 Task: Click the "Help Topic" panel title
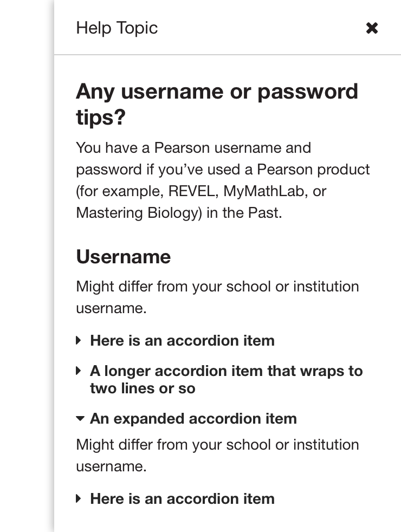(x=117, y=28)
